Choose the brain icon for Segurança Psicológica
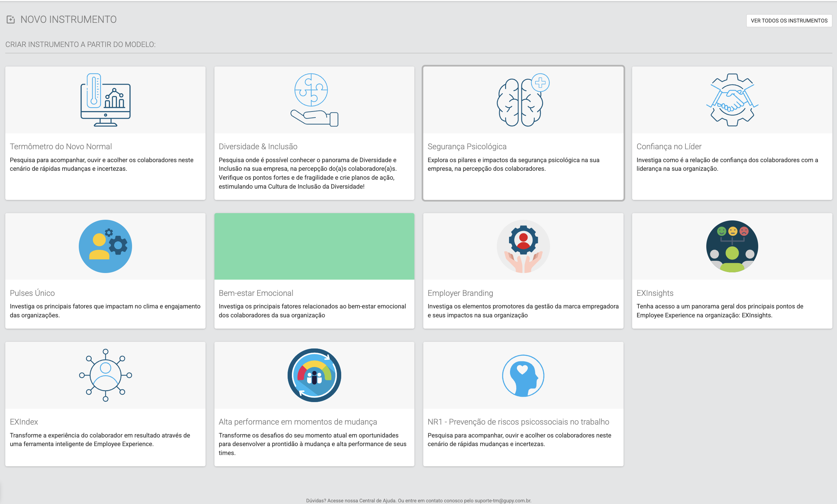 [523, 100]
